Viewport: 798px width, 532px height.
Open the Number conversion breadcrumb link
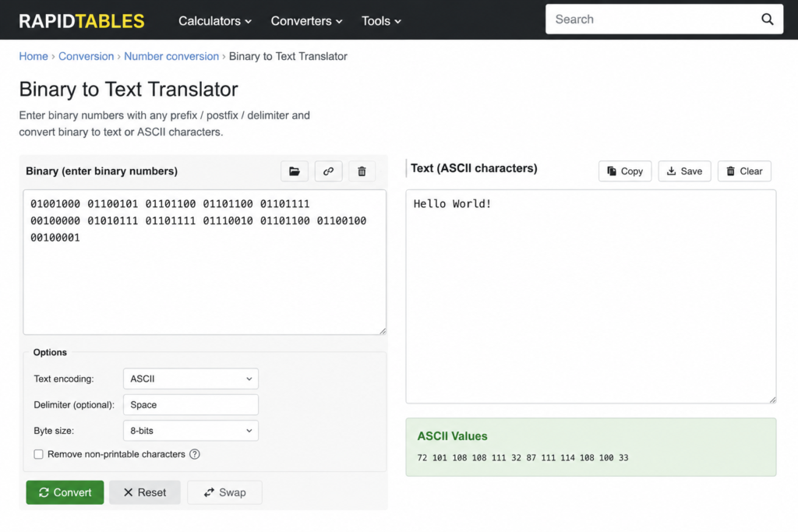click(x=171, y=56)
